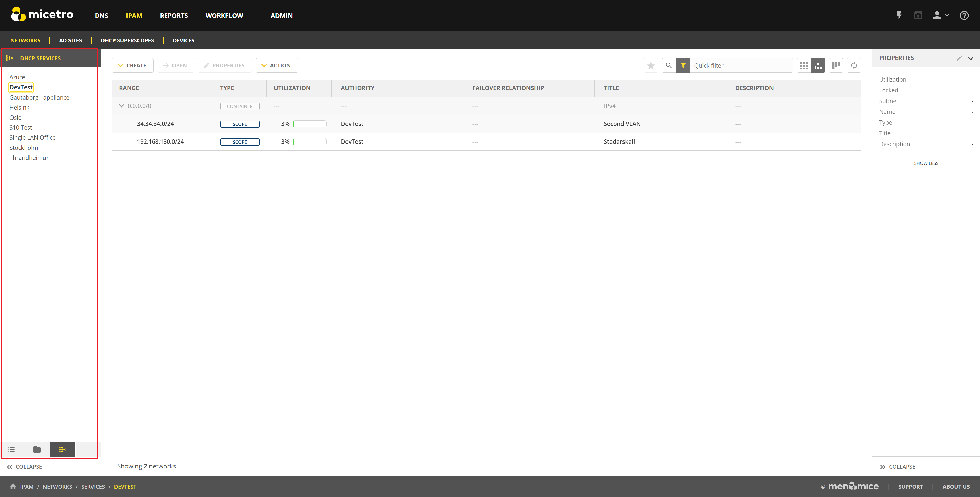The width and height of the screenshot is (980, 497).
Task: Open the IPAM main menu
Action: [134, 16]
